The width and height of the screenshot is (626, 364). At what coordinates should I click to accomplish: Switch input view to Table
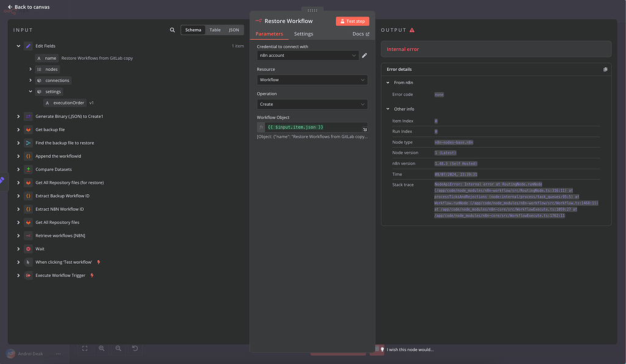215,30
